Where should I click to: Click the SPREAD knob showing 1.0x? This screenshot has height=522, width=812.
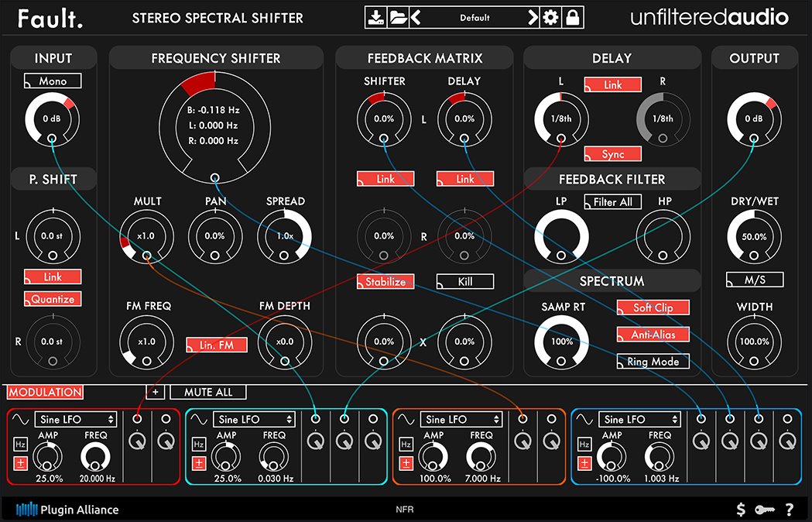point(284,236)
